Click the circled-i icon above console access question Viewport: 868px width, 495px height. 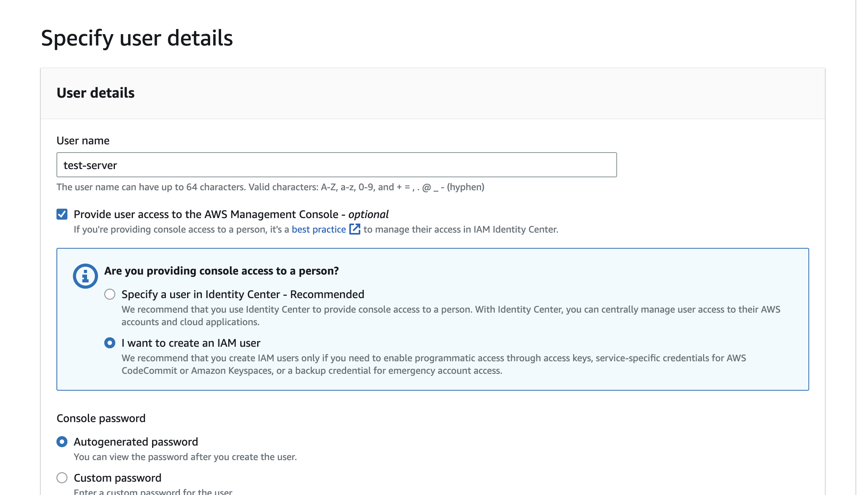[85, 275]
